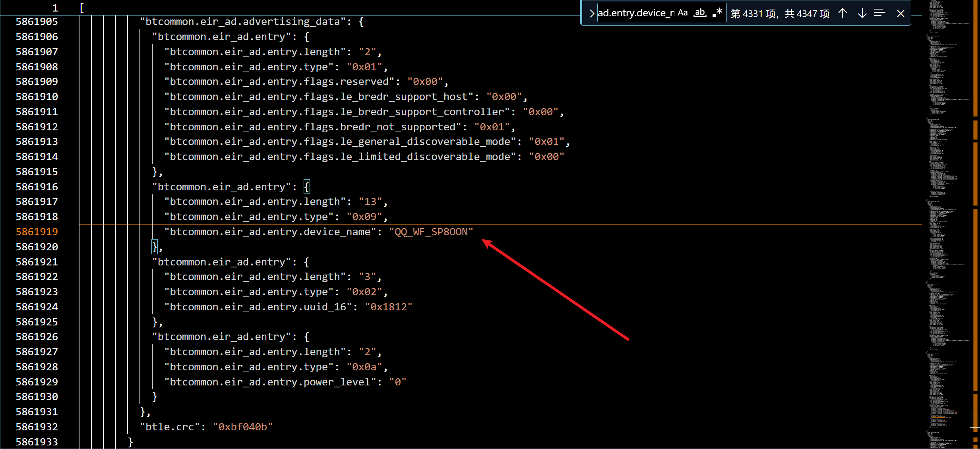This screenshot has height=449, width=980.
Task: Toggle Find in Selection icon
Action: (879, 14)
